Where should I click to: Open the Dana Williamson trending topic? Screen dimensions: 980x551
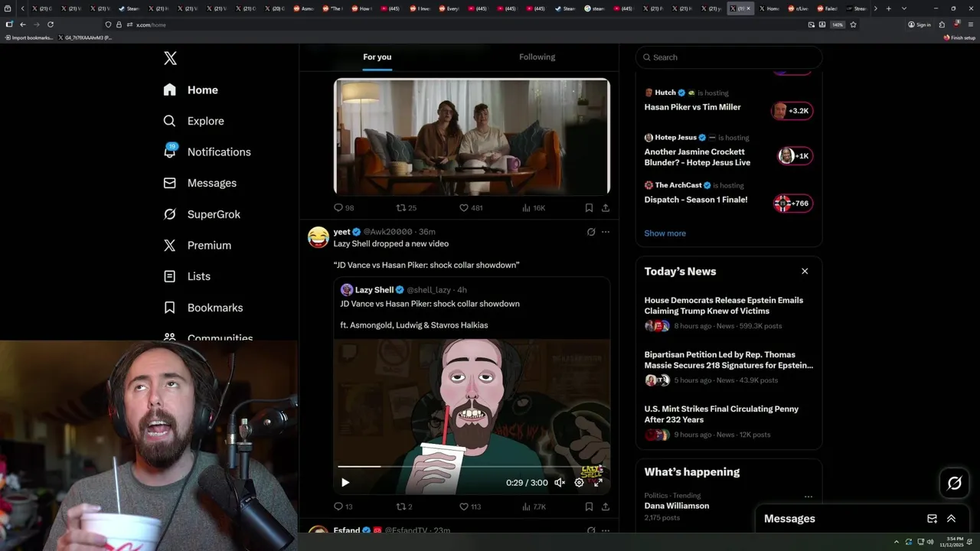coord(677,506)
